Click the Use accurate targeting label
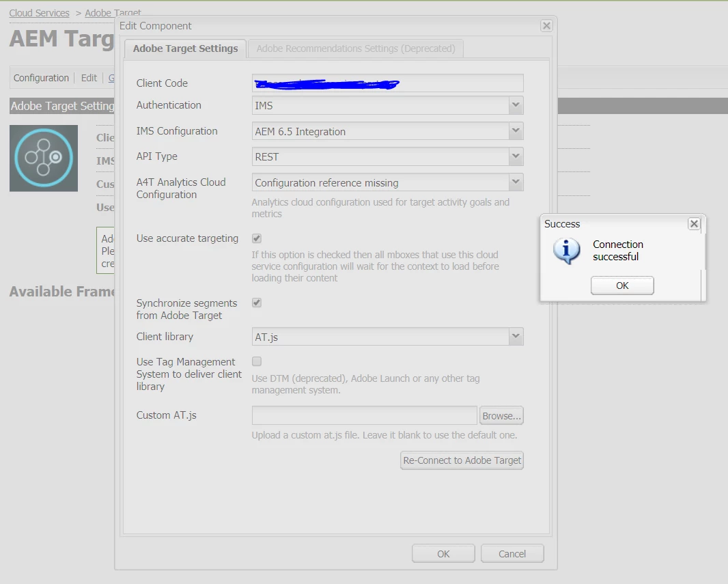The image size is (728, 584). (x=187, y=238)
